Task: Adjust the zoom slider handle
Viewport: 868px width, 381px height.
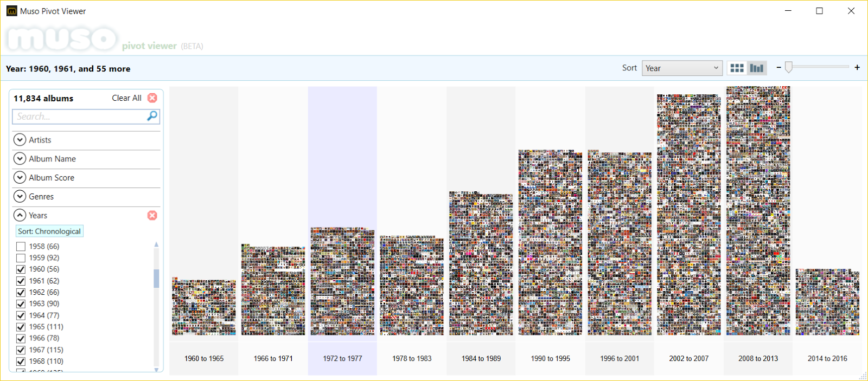Action: (x=789, y=67)
